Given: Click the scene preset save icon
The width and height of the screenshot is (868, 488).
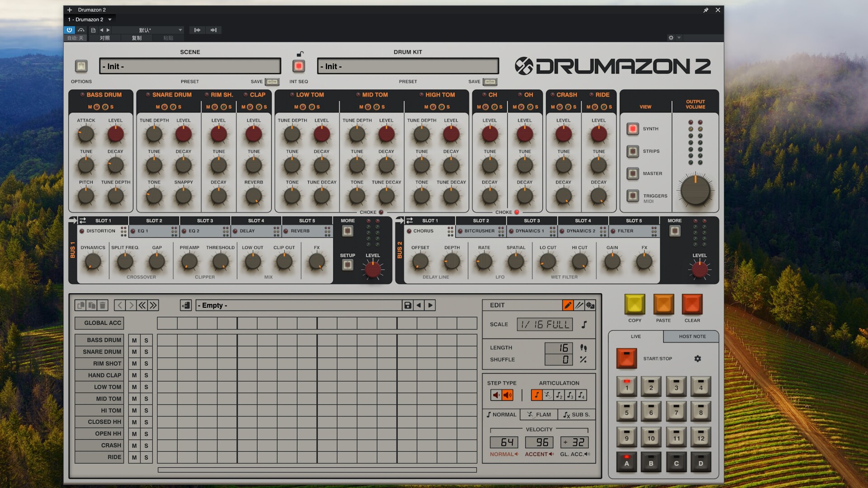Looking at the screenshot, I should point(272,82).
